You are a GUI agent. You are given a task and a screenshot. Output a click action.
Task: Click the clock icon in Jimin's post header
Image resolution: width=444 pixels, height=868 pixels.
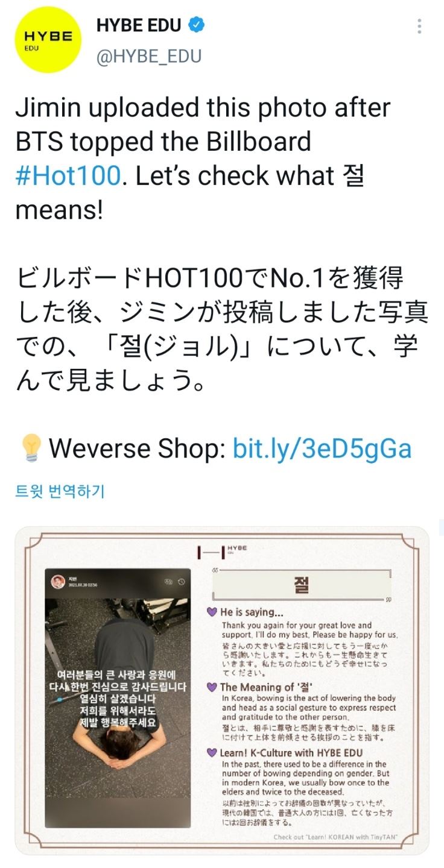pos(181,582)
